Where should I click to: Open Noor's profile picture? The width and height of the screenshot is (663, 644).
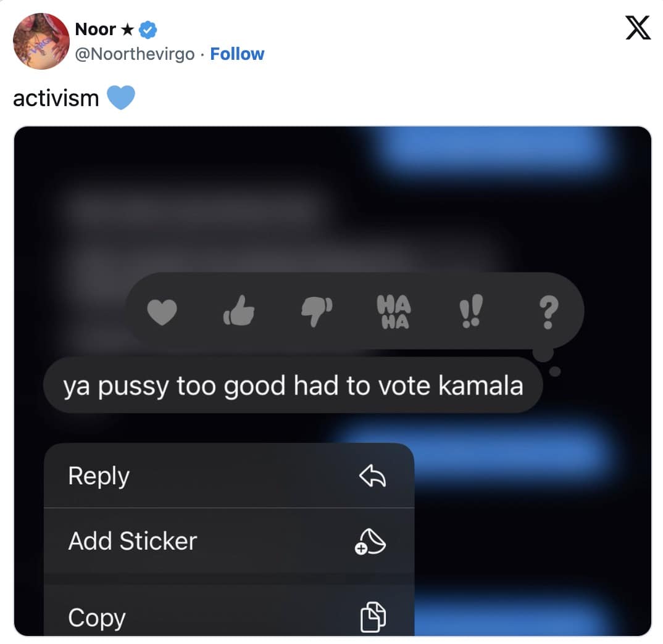(41, 41)
